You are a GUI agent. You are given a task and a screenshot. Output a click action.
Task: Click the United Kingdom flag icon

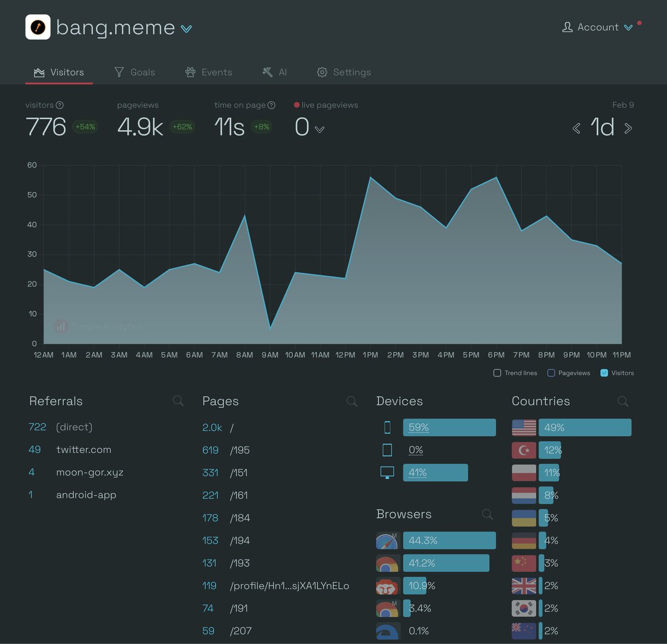524,586
